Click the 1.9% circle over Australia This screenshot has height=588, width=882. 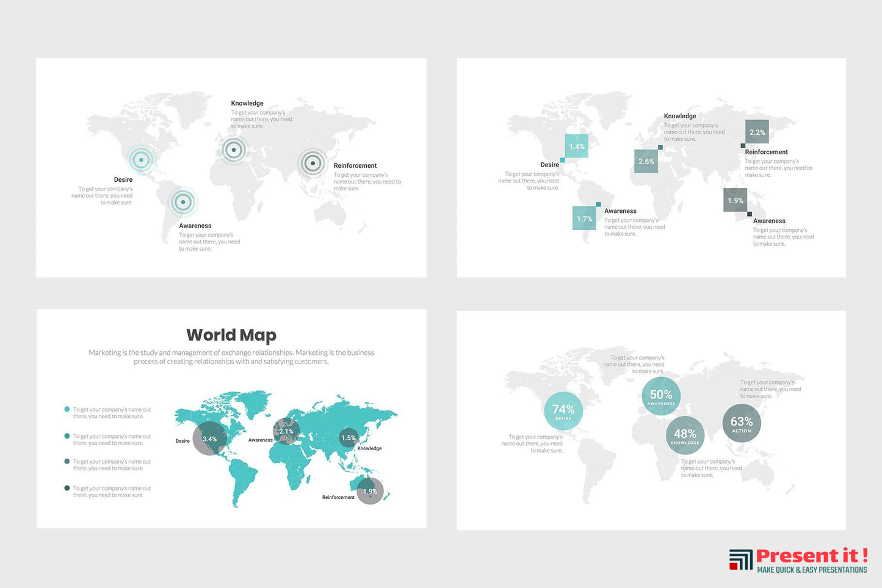point(370,491)
